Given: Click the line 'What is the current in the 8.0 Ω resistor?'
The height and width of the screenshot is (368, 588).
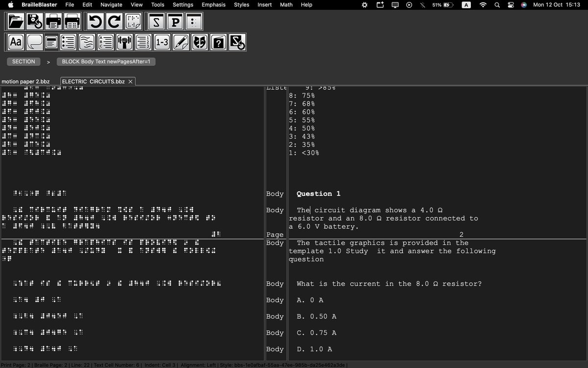Looking at the screenshot, I should [x=389, y=284].
